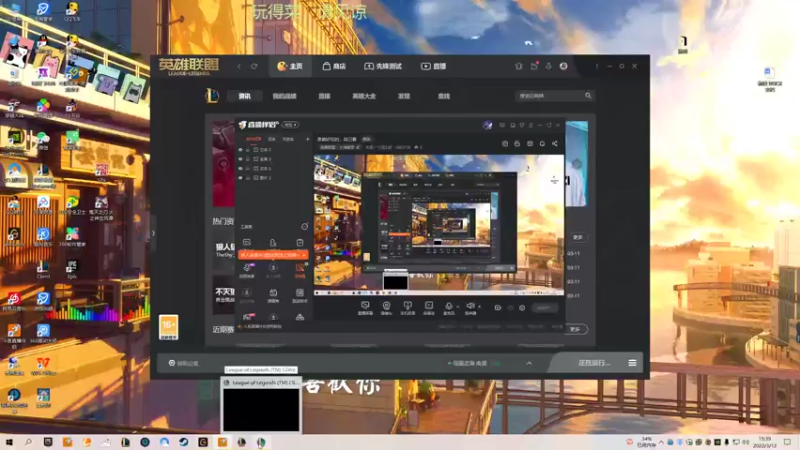
Task: Open the Windows Start menu
Action: click(9, 442)
